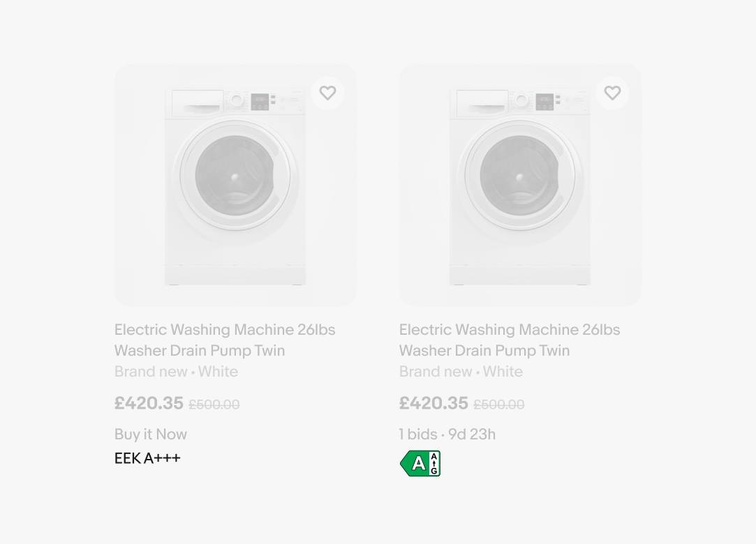
Task: Click the crossed-out £500.00 on the left card
Action: [214, 405]
